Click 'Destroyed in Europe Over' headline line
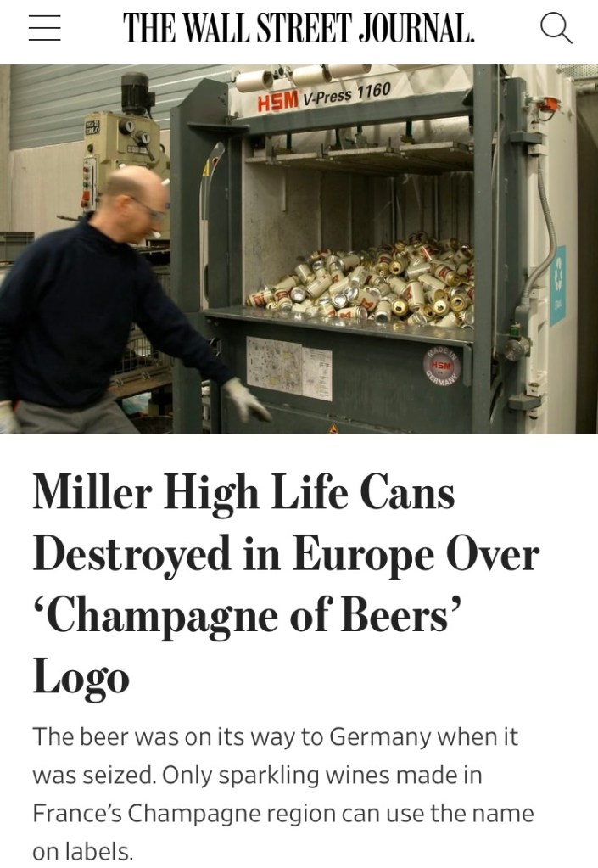This screenshot has height=868, width=598. (286, 554)
